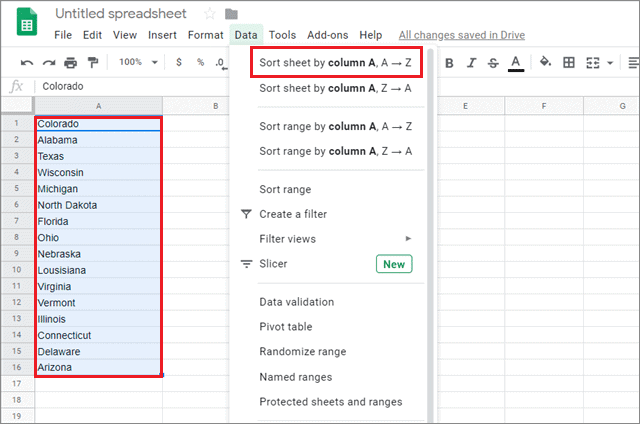Toggle Bold formatting

(449, 63)
